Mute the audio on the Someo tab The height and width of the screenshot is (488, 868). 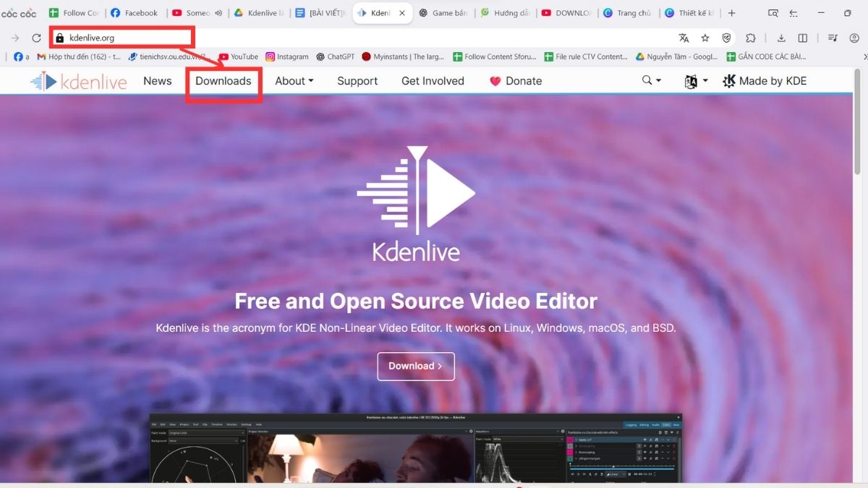click(218, 13)
